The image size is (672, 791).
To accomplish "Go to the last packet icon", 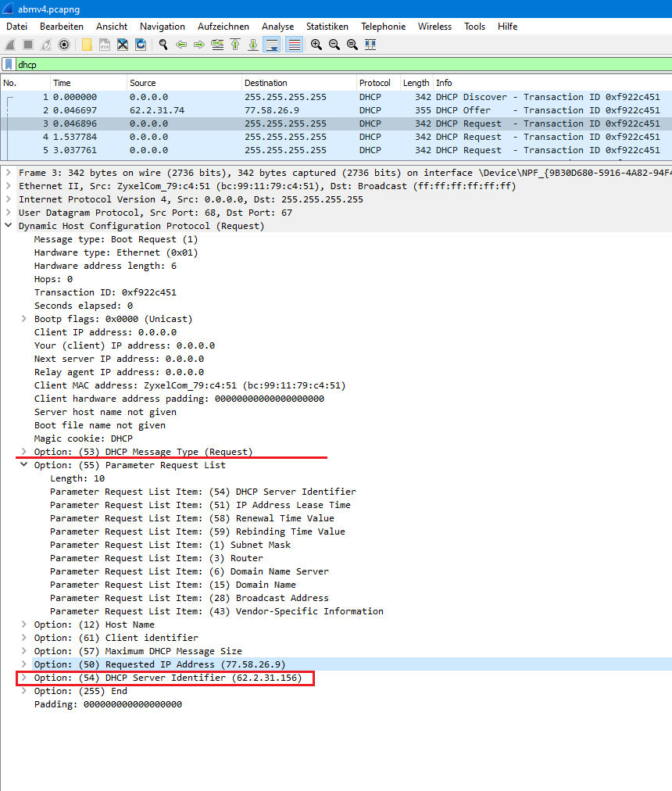I will point(253,45).
